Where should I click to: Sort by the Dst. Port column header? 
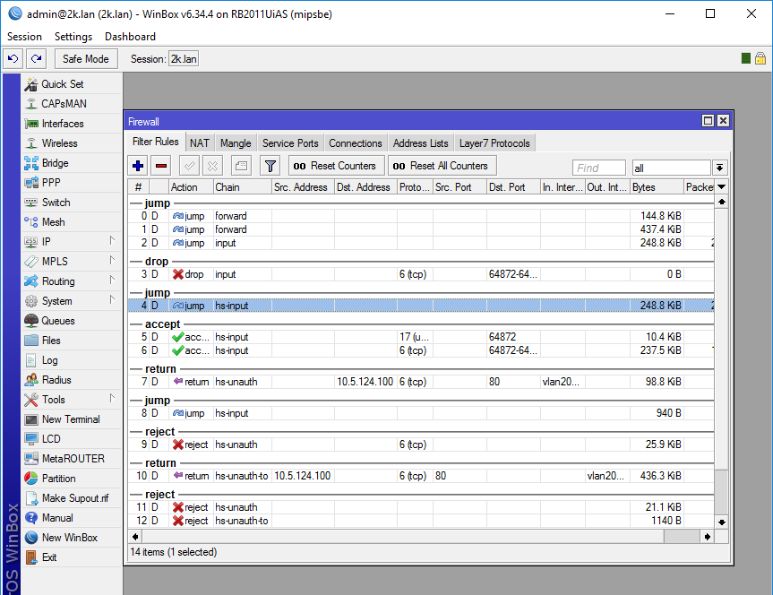pyautogui.click(x=513, y=187)
